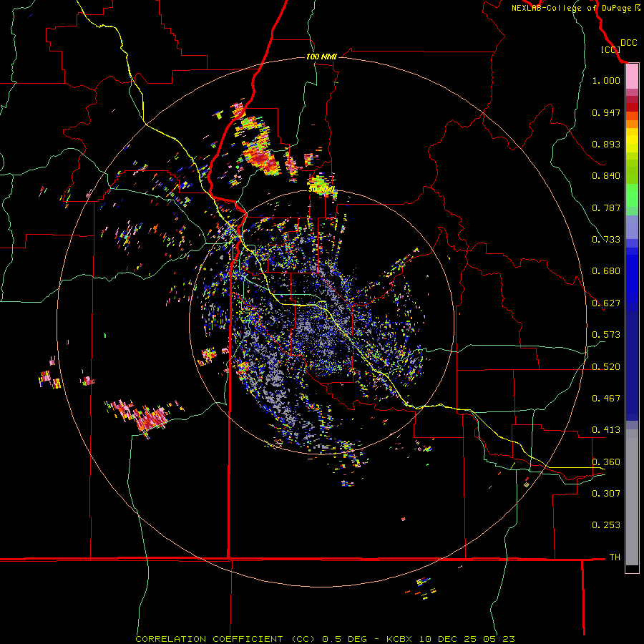Click the 0.573 legend value
Image resolution: width=644 pixels, height=644 pixels.
pos(606,335)
